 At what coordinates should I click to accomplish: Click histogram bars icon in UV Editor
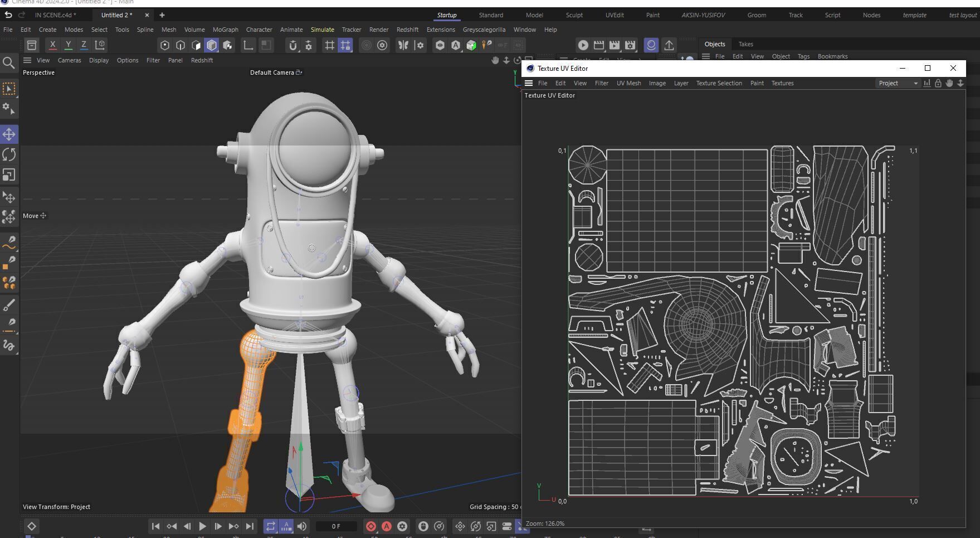(x=927, y=83)
